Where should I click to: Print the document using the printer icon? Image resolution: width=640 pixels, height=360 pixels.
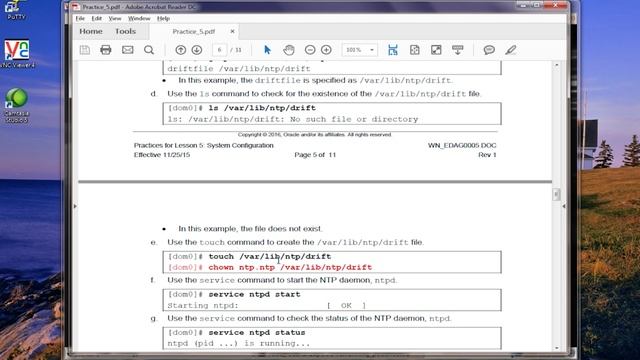coord(106,50)
